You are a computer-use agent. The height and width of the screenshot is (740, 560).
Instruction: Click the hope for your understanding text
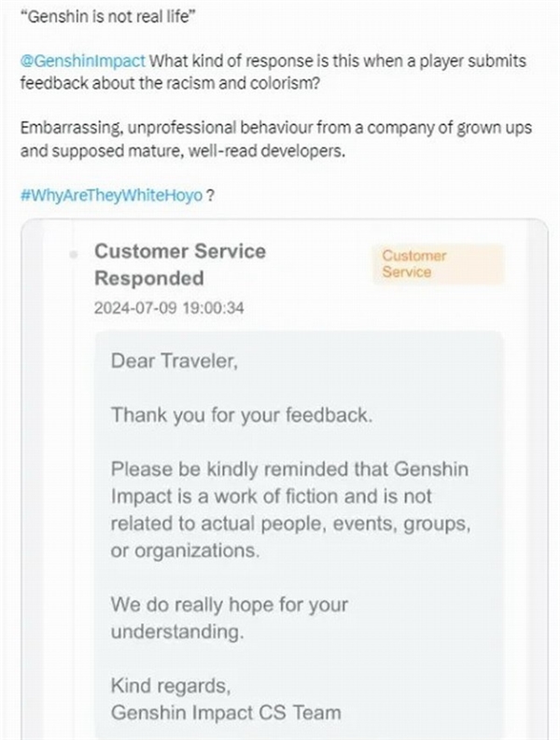tap(229, 618)
